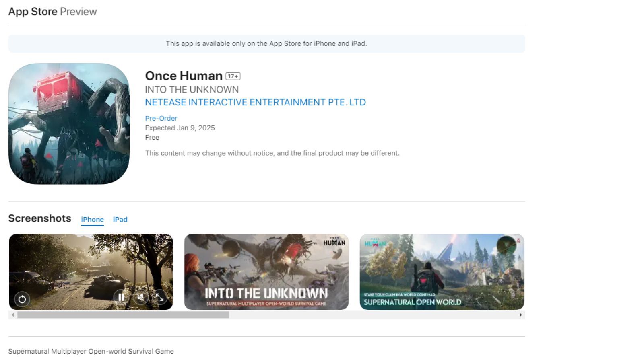The image size is (644, 362).
Task: Open the INTO THE UNKNOWN screenshot
Action: point(266,272)
